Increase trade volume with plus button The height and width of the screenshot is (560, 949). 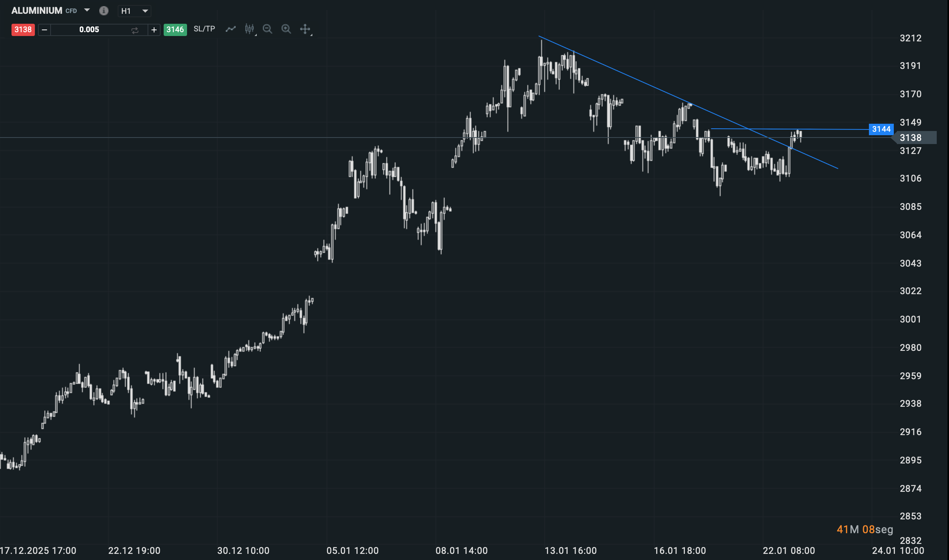154,30
